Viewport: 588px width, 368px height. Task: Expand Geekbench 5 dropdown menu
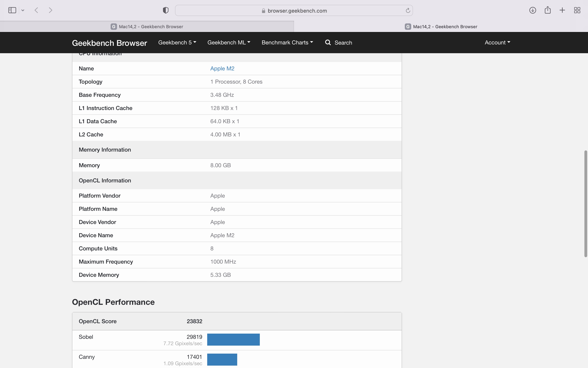[177, 43]
